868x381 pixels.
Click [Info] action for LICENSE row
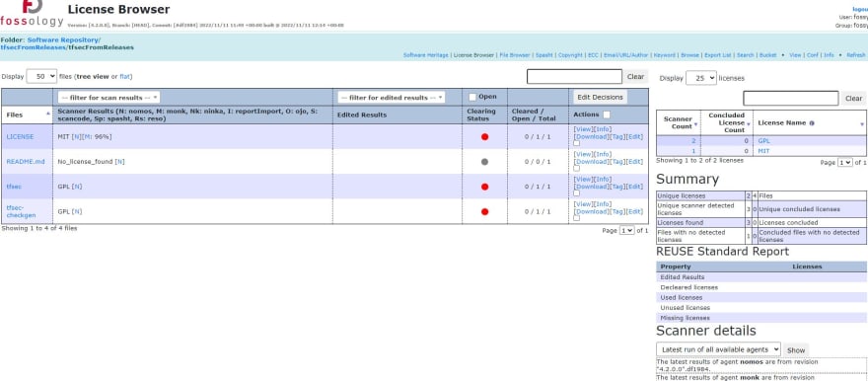click(603, 129)
